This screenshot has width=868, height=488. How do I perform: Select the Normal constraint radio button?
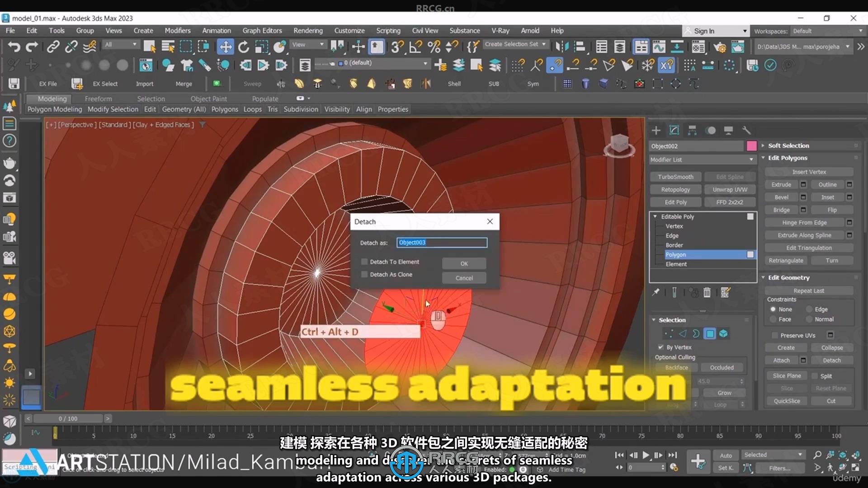click(x=809, y=319)
